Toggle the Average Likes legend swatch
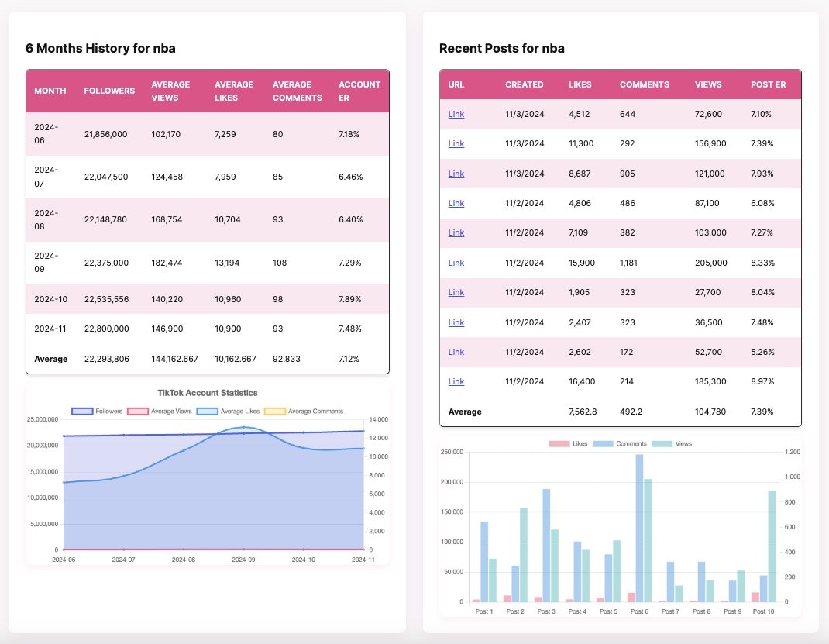829x644 pixels. [x=208, y=412]
